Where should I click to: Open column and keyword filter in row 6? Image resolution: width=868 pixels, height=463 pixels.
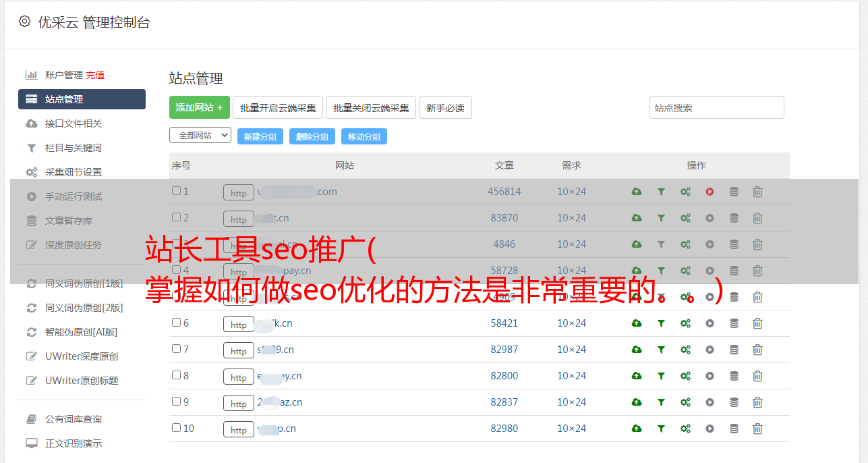tap(661, 323)
